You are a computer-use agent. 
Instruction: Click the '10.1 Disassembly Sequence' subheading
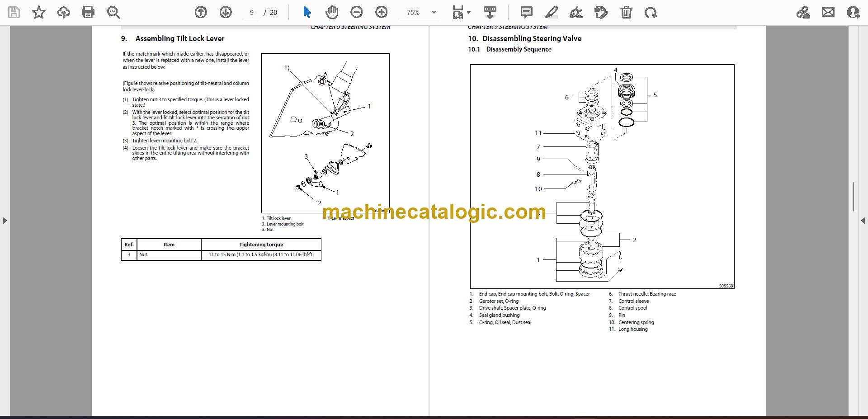(509, 49)
